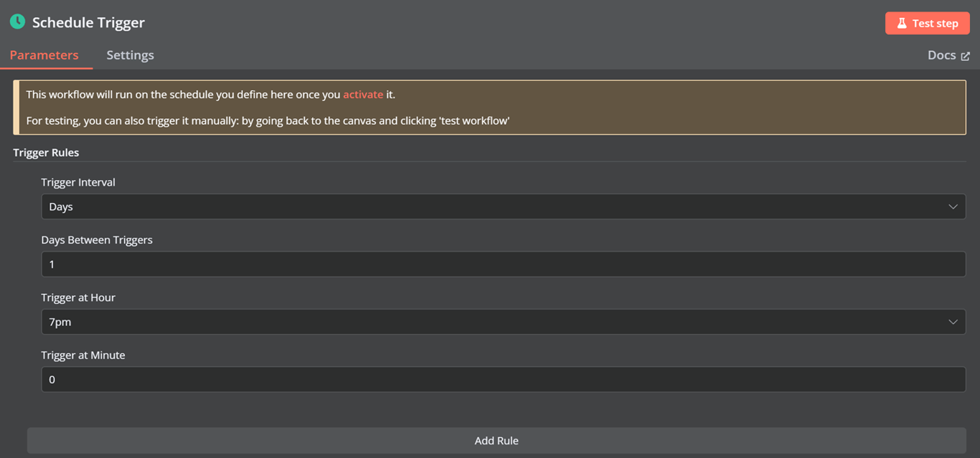980x458 pixels.
Task: Switch to the Settings tab
Action: click(130, 55)
